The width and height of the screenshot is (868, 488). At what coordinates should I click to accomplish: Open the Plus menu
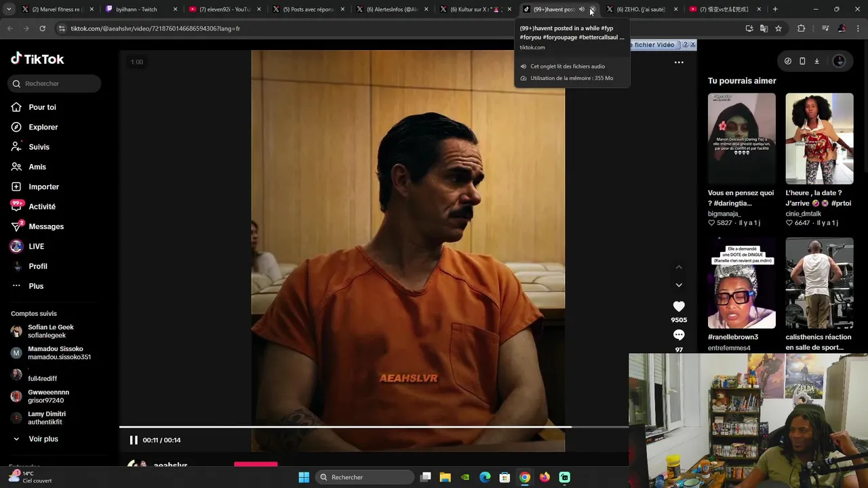click(36, 286)
